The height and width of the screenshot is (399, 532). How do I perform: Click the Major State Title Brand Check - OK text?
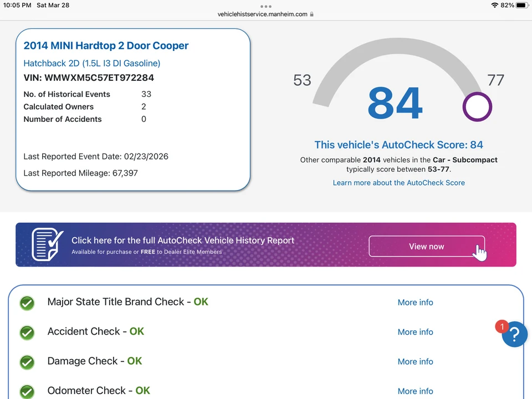click(127, 301)
